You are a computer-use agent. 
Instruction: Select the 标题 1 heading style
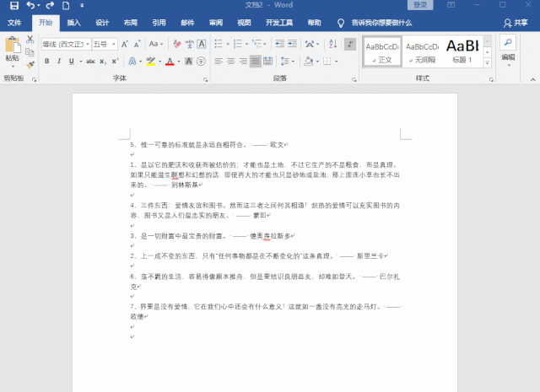[462, 51]
